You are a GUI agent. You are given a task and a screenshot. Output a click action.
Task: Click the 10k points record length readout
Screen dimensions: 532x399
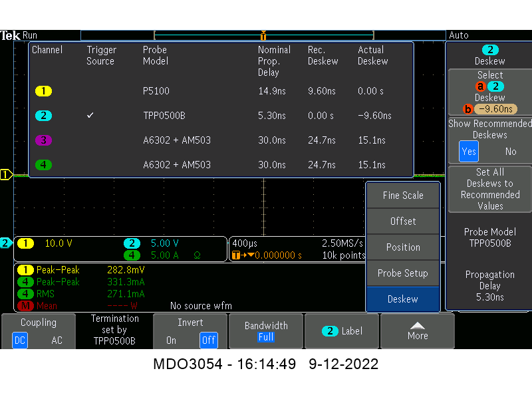click(343, 255)
